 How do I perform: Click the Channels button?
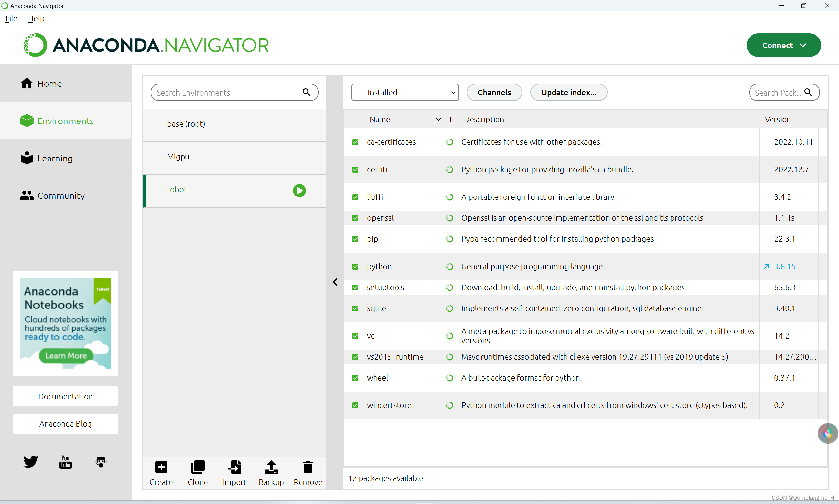pyautogui.click(x=494, y=92)
